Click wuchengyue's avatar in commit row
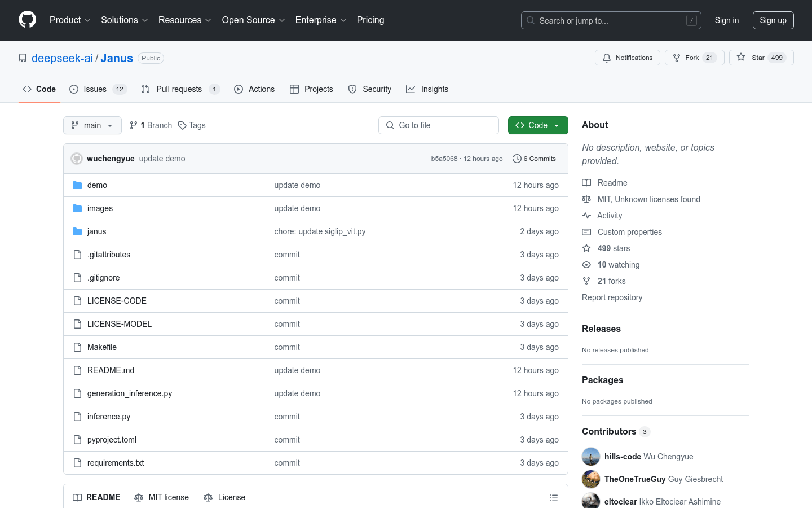The height and width of the screenshot is (508, 812). (77, 159)
